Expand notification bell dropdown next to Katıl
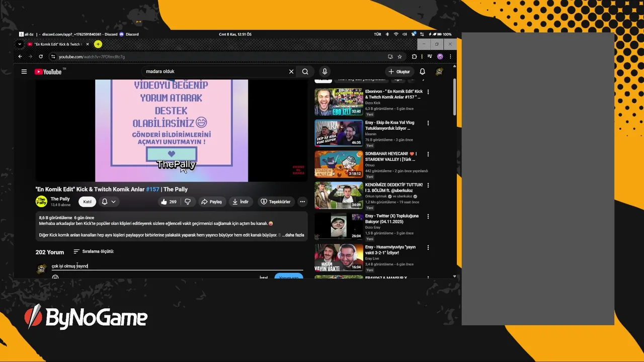 point(109,202)
